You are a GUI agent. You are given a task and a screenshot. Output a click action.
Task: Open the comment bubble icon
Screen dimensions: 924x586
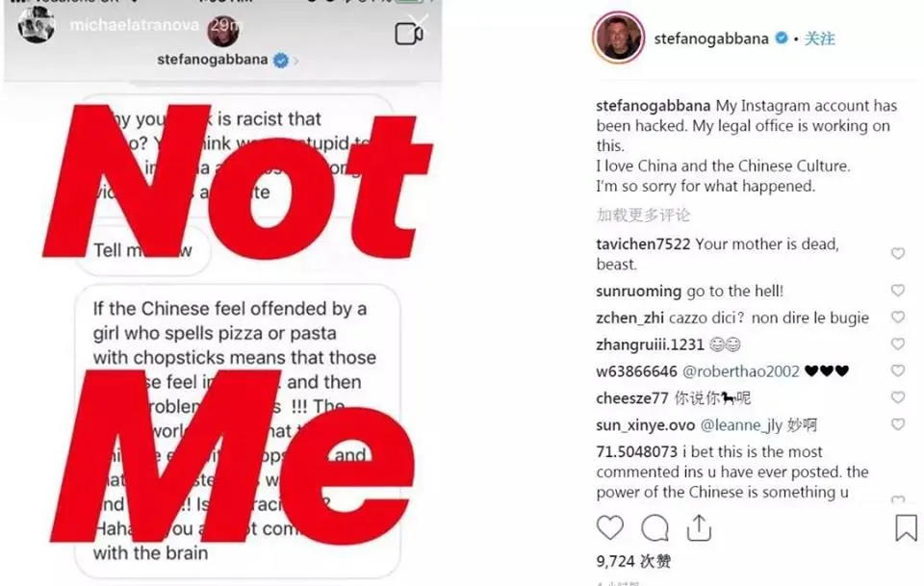654,527
